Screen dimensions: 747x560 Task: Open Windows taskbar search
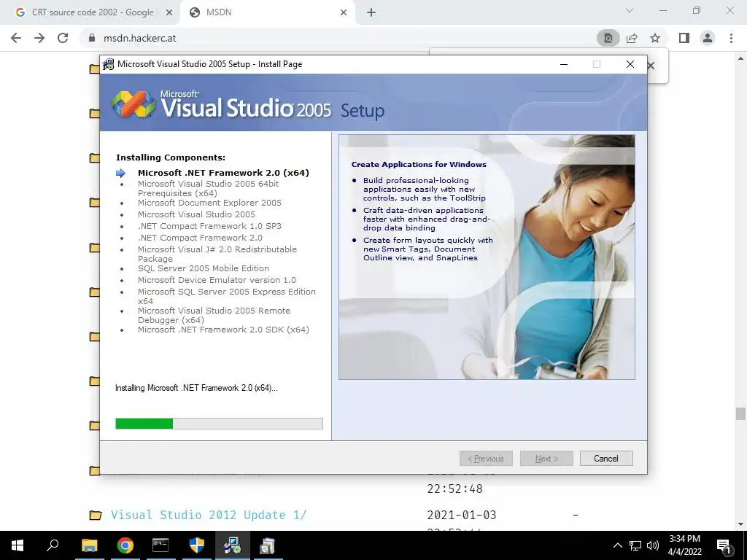click(53, 545)
